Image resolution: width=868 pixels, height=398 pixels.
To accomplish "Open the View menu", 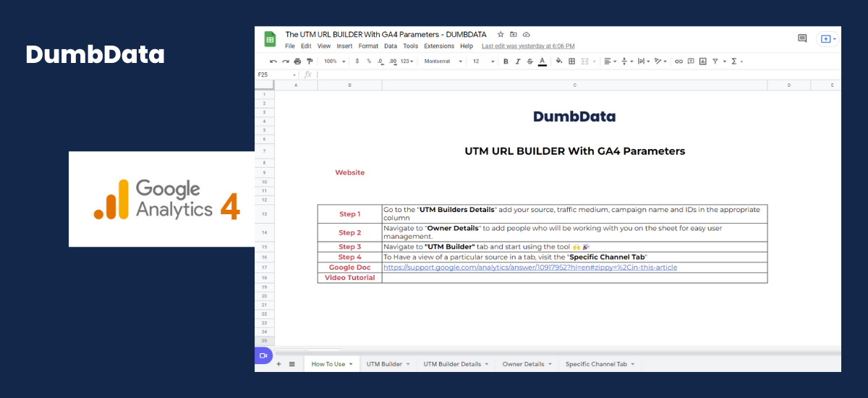I will 324,46.
